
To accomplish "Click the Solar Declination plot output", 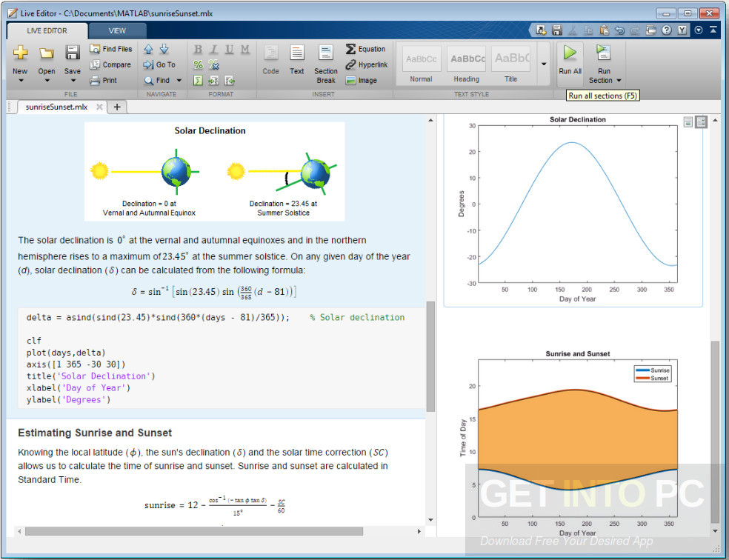I will click(573, 210).
